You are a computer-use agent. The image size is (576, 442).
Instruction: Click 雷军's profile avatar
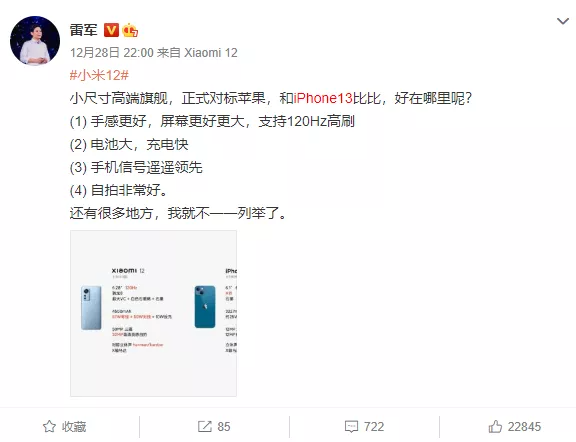click(x=35, y=40)
